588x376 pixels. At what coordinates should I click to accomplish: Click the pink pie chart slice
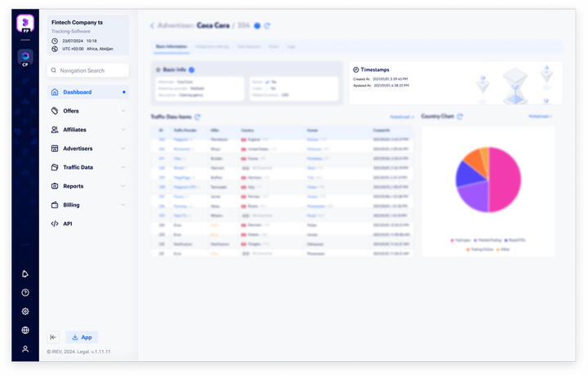pos(506,179)
